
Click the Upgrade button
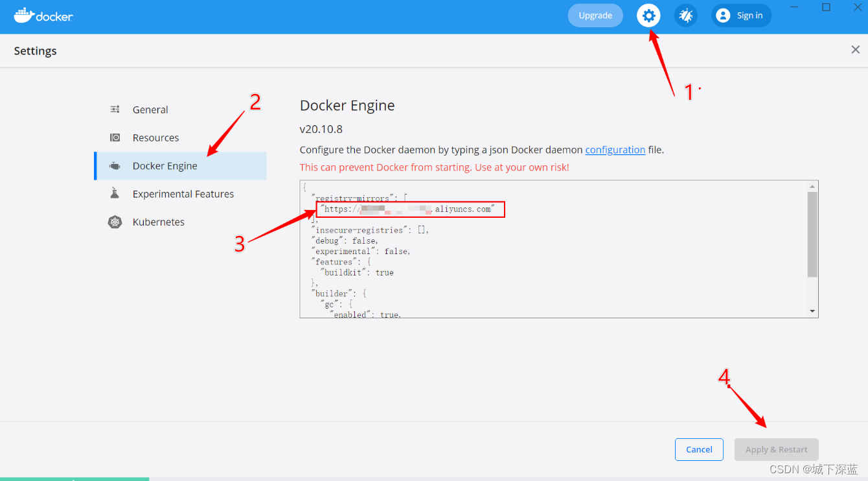[x=595, y=16]
